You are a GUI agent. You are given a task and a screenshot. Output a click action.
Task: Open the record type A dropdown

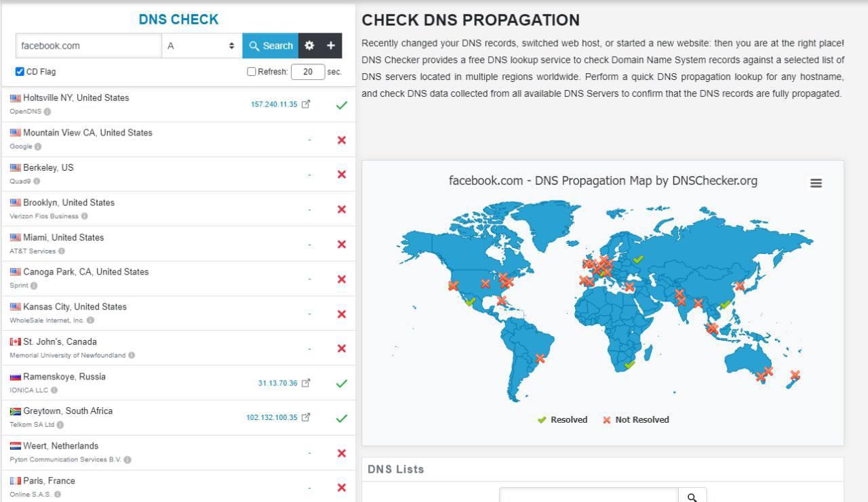coord(201,45)
